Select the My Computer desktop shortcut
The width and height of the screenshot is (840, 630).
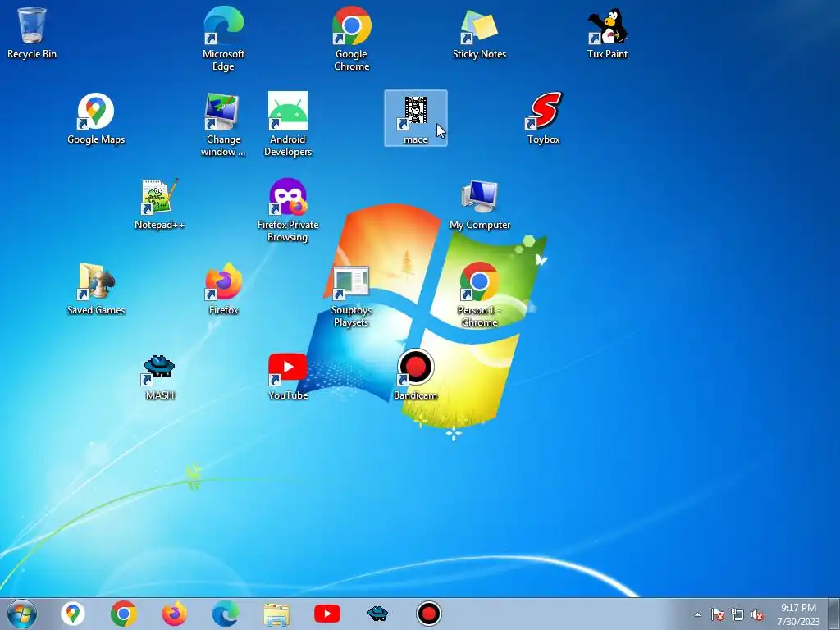click(479, 203)
